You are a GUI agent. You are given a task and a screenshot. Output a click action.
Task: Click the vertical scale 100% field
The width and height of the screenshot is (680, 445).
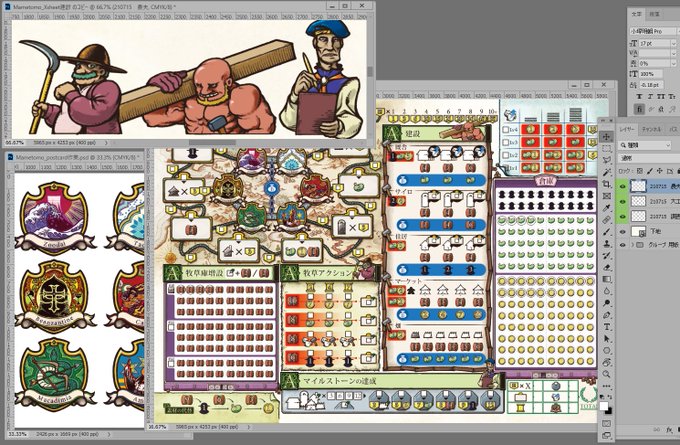click(651, 74)
